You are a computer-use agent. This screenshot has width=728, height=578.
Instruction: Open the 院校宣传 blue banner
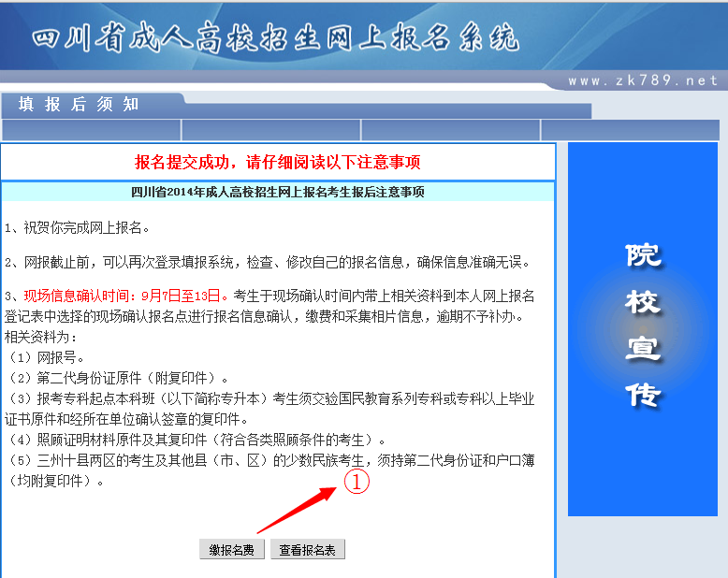643,327
